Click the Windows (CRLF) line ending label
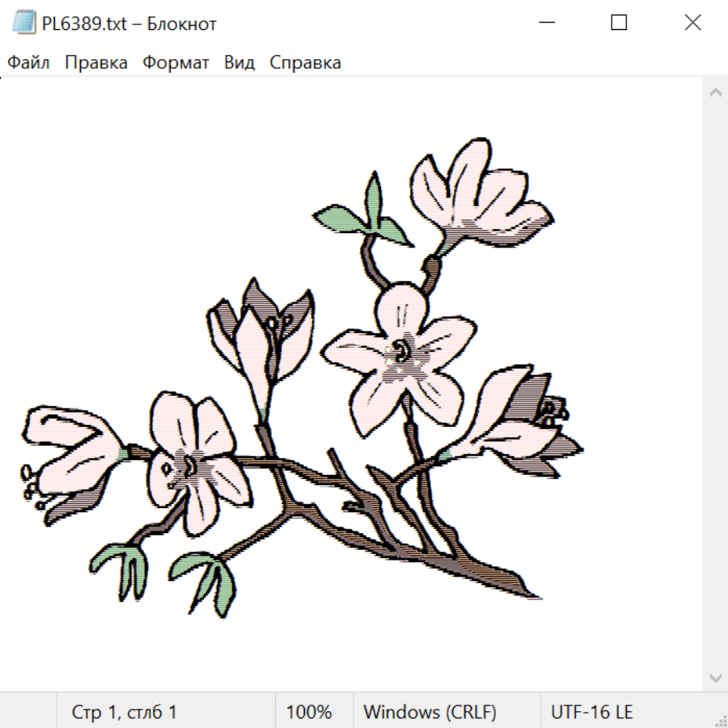The height and width of the screenshot is (728, 728). 430,712
